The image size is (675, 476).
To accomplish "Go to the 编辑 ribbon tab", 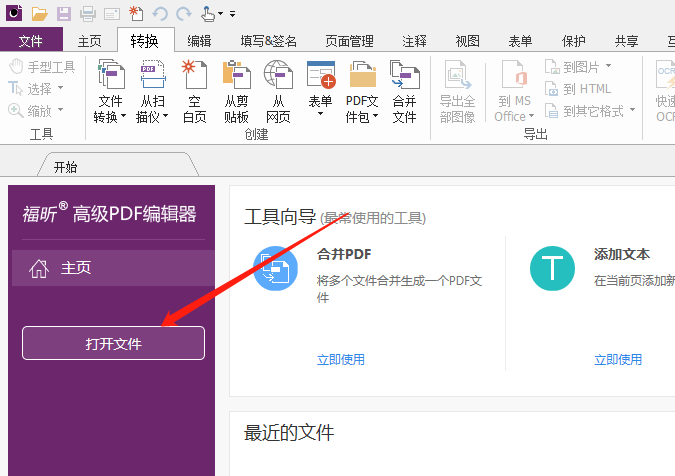I will point(199,41).
